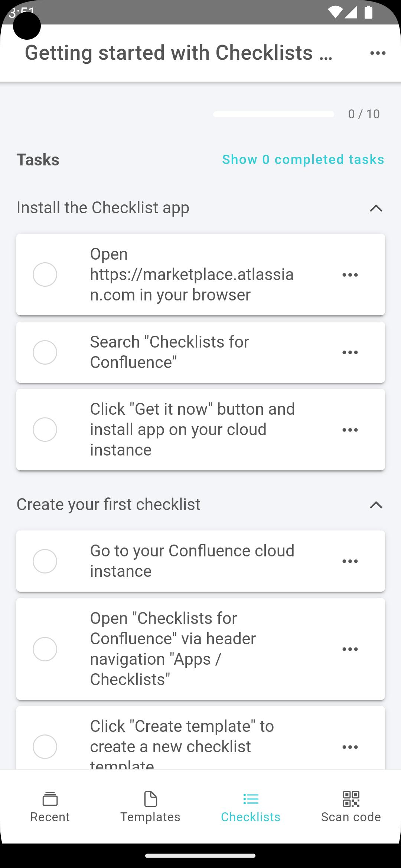Check off the Open marketplace.atlassian.com task
Screen dimensions: 401x868
[x=45, y=274]
